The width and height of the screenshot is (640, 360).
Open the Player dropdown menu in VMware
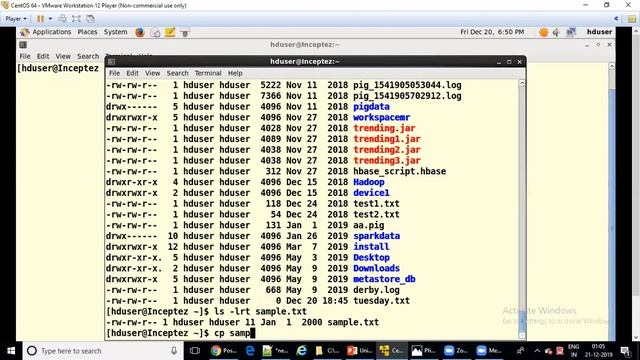tap(16, 19)
